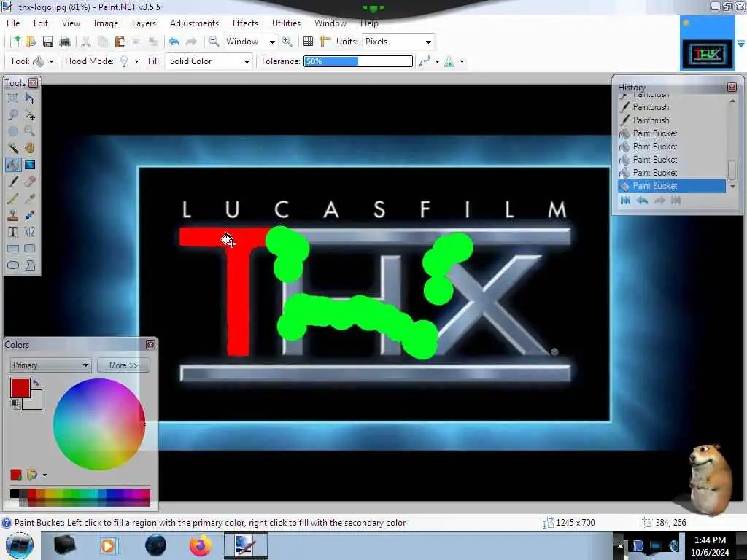747x560 pixels.
Task: Select the Lasso Select tool
Action: 13,114
